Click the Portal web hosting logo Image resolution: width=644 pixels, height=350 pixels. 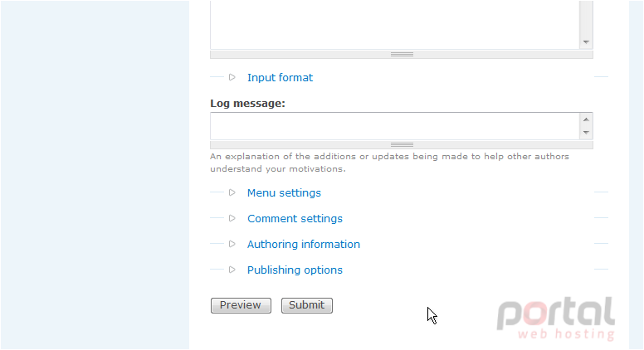(556, 318)
